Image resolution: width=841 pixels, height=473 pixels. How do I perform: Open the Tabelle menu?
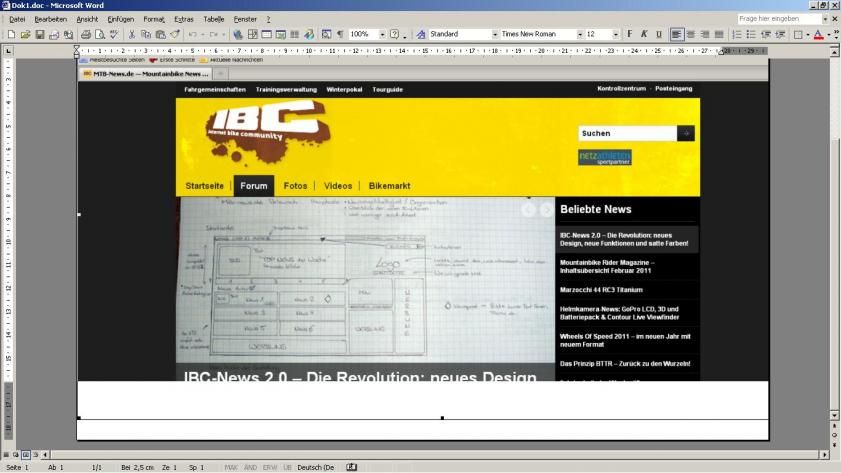point(213,19)
